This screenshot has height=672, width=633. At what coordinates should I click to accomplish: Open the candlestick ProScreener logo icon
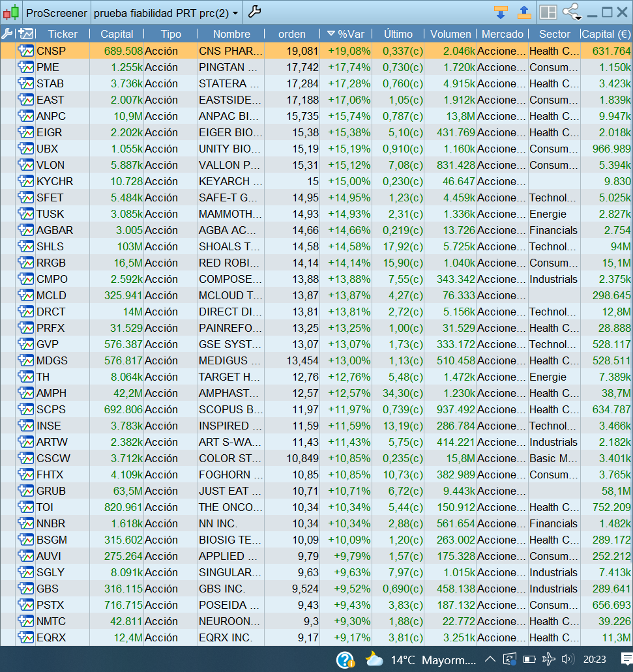coord(11,12)
